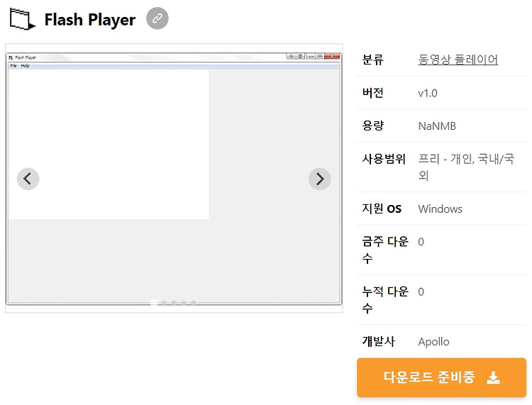This screenshot has width=532, height=405.
Task: Click the 다운로드 준비중 button
Action: [x=441, y=377]
